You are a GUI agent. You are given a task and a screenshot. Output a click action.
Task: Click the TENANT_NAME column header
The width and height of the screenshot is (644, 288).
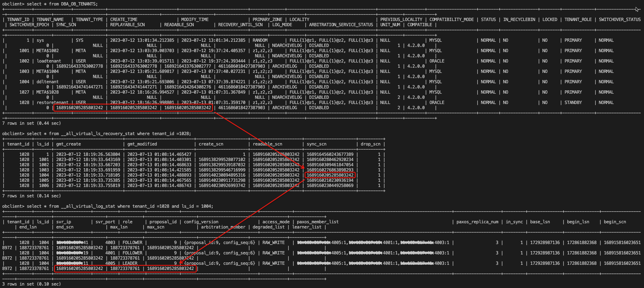click(x=50, y=19)
